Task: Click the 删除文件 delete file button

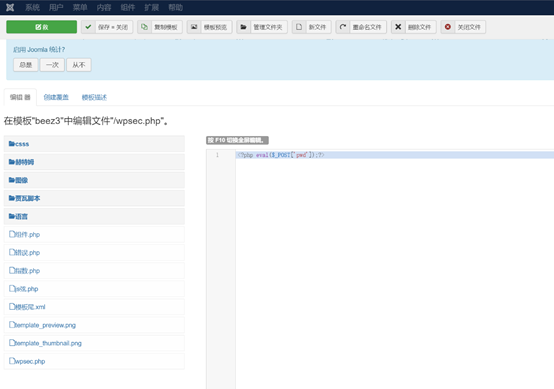Action: [414, 27]
